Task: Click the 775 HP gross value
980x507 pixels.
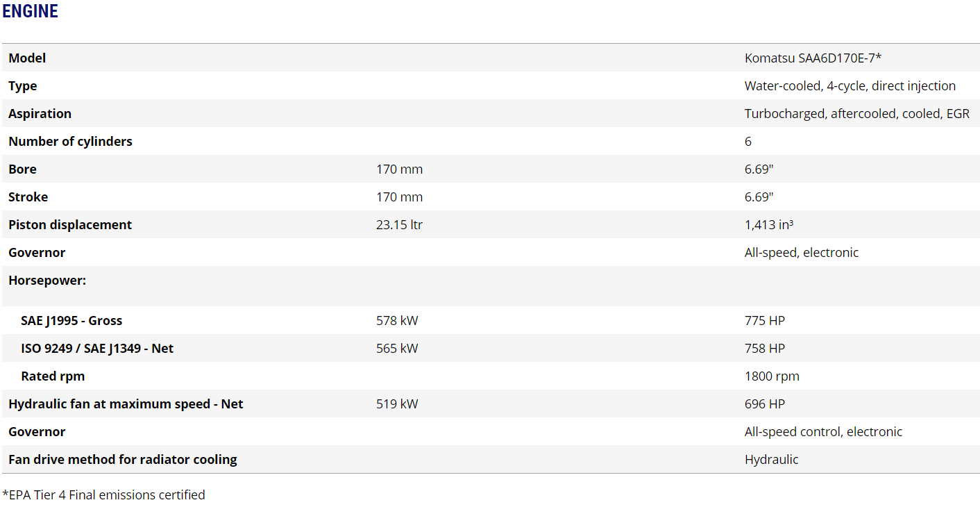Action: 764,321
